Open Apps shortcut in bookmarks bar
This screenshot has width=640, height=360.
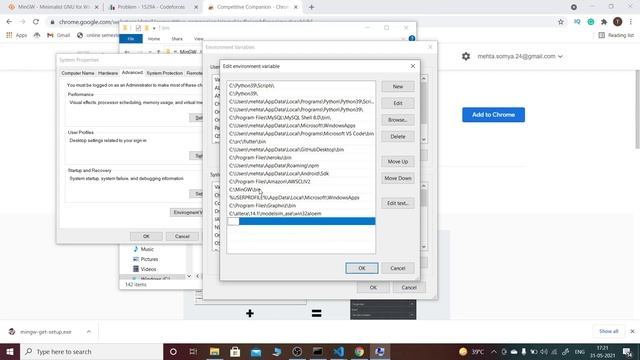(16, 35)
